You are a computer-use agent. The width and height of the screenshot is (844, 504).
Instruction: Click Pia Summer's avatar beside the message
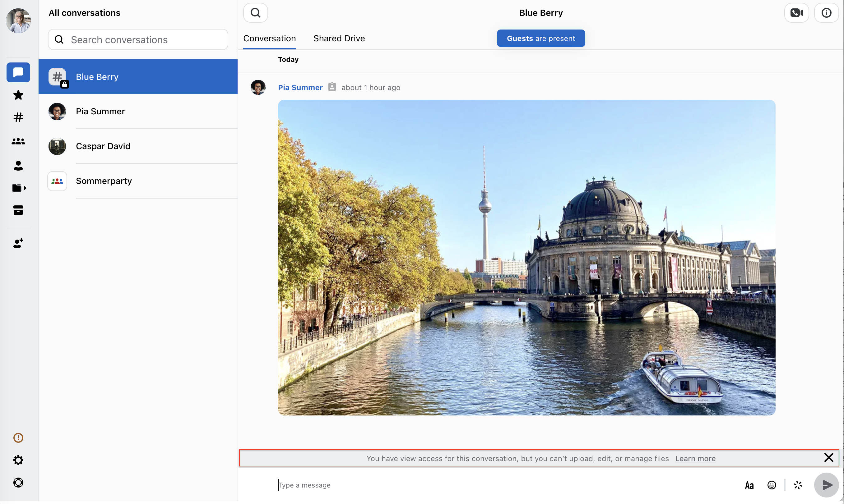point(258,88)
